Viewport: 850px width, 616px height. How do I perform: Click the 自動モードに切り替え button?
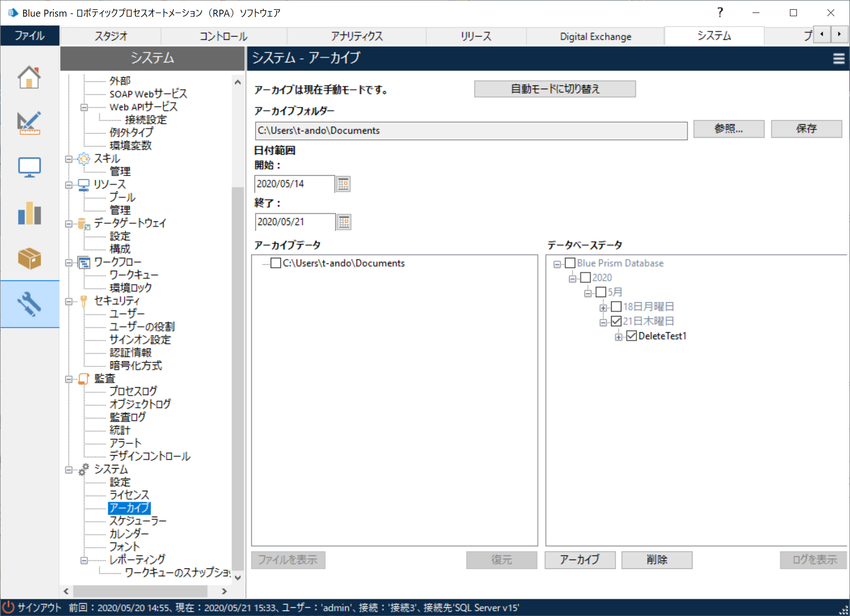(554, 89)
